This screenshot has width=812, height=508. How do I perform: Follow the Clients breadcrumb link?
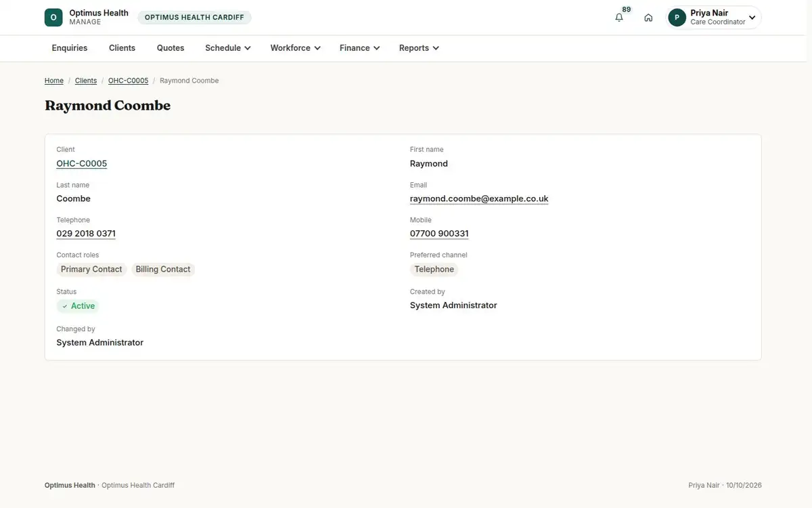pos(86,81)
